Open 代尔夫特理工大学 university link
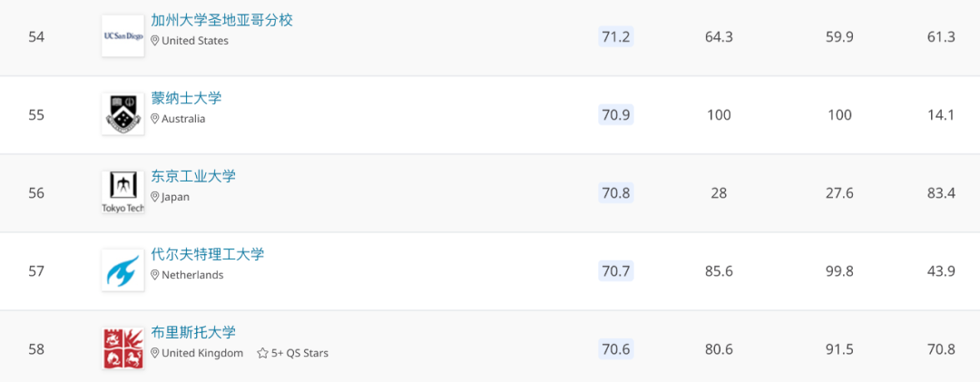980x382 pixels. [208, 254]
